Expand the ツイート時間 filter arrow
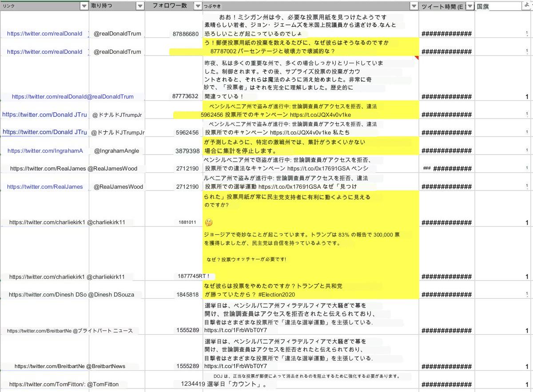Screen dimensions: 533x392 pyautogui.click(x=469, y=6)
